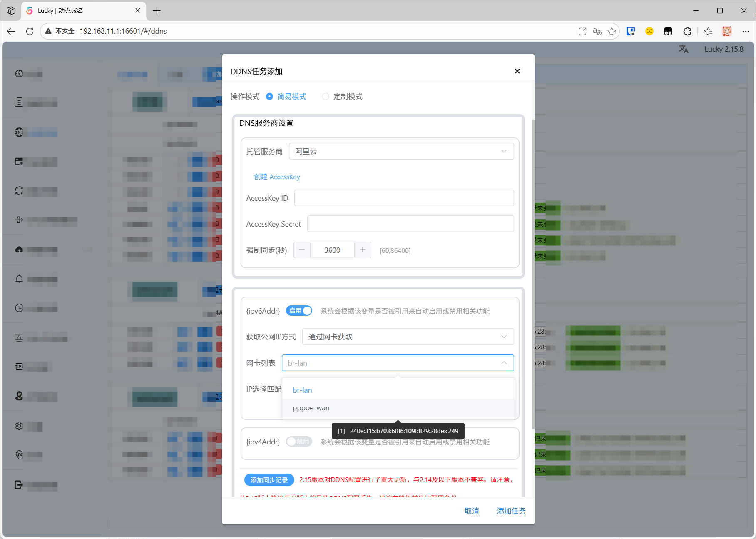Open the 托管服务商 dropdown showing 阿里云
The width and height of the screenshot is (756, 539).
(x=401, y=151)
